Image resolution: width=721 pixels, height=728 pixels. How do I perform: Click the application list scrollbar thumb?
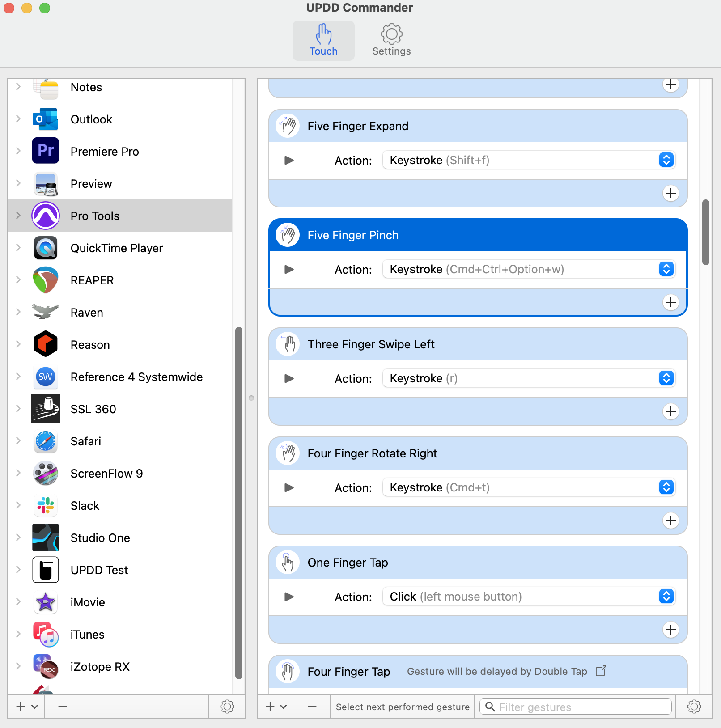[239, 503]
